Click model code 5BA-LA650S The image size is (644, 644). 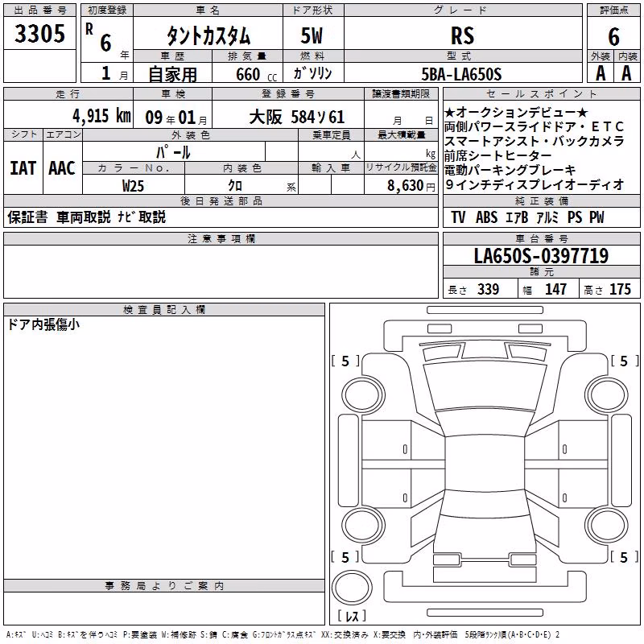coord(461,74)
